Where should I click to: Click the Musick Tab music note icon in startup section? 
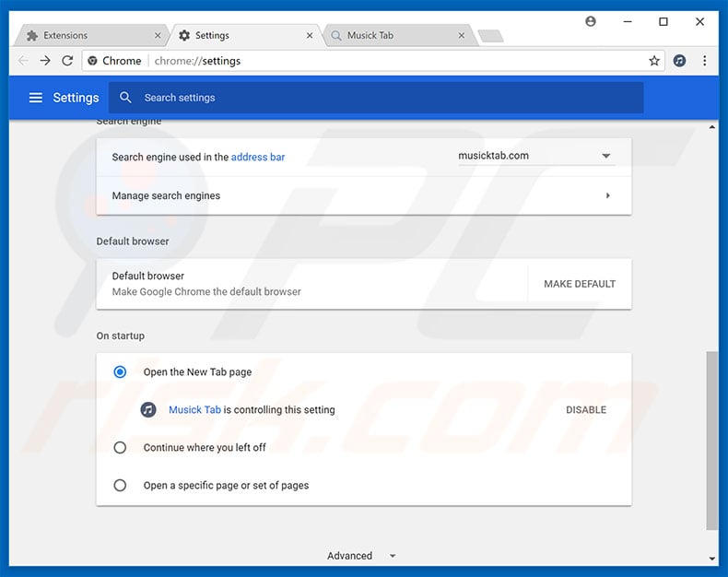click(x=148, y=410)
